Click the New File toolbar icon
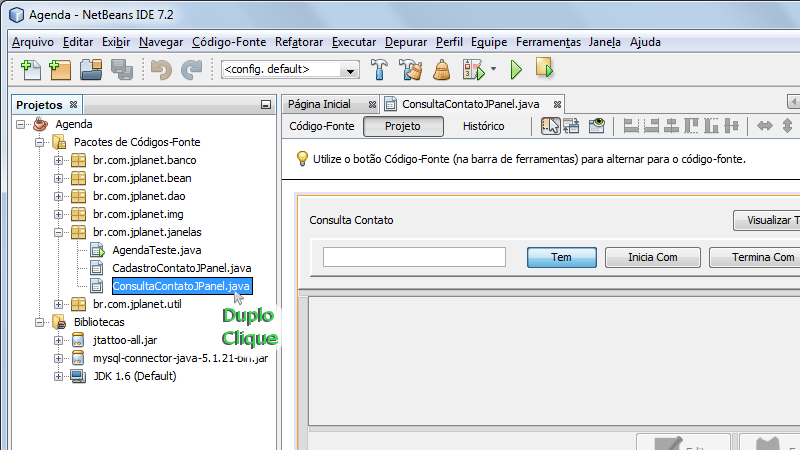 click(31, 70)
